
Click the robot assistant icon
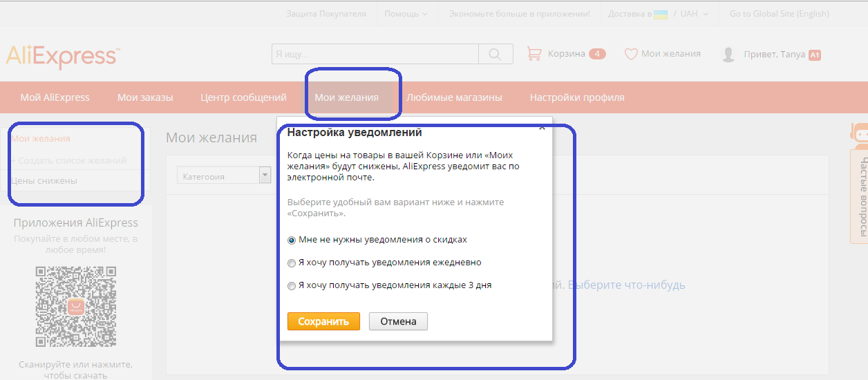point(859,135)
